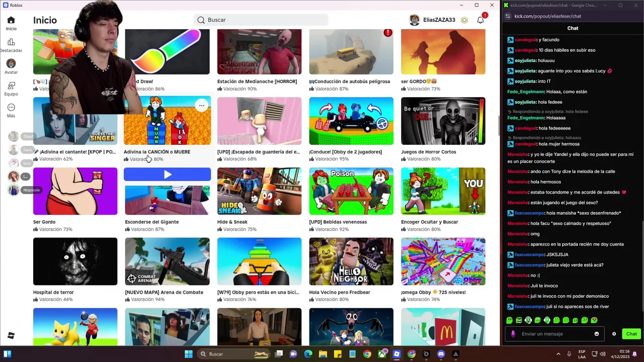644x362 pixels.
Task: Click the ESP LAA language indicator
Action: click(x=582, y=354)
